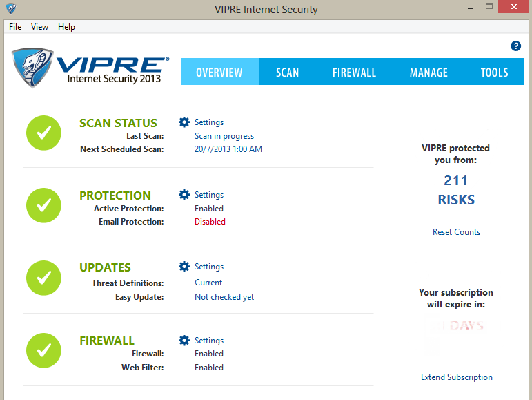This screenshot has width=532, height=400.
Task: Click the PROTECTION heading
Action: pos(115,196)
